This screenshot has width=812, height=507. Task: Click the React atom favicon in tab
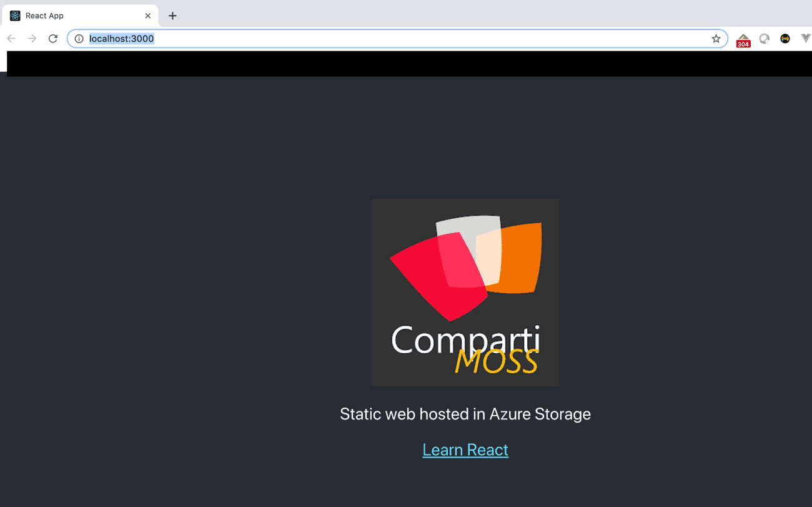pos(16,16)
